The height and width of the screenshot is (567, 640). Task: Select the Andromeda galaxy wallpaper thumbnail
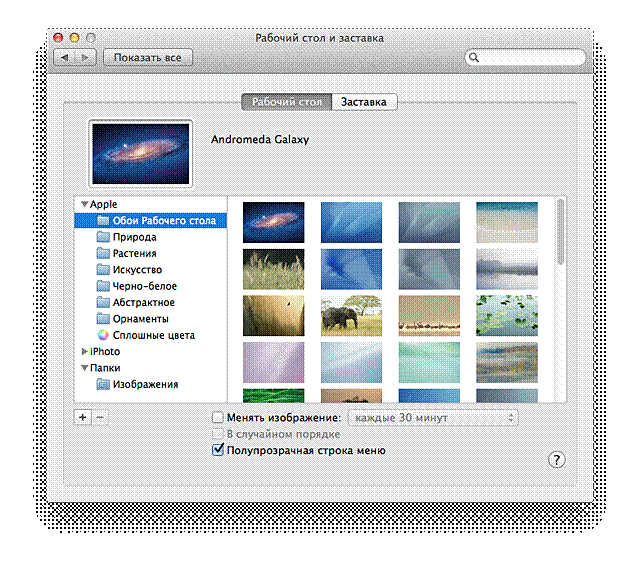[273, 222]
